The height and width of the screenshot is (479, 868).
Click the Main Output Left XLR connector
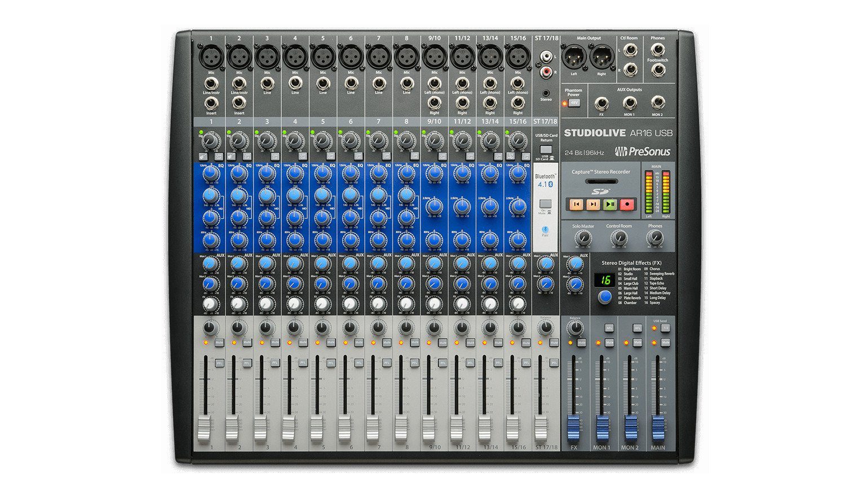coord(574,57)
